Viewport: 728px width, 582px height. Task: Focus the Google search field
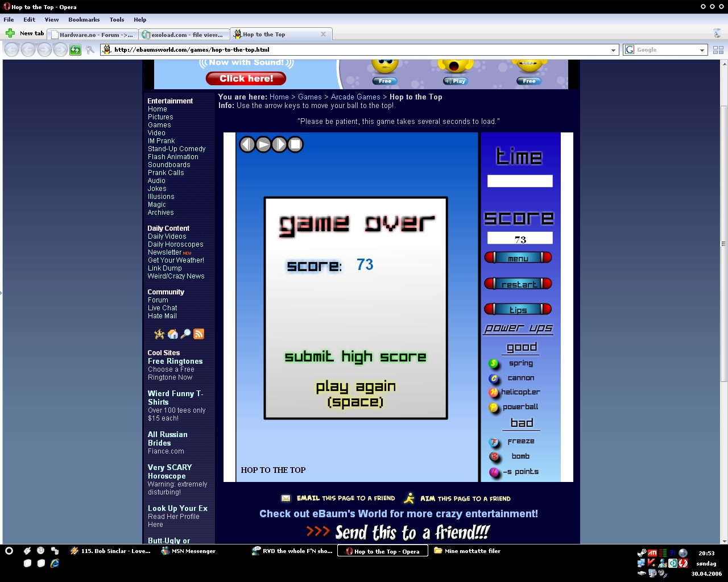pos(667,50)
